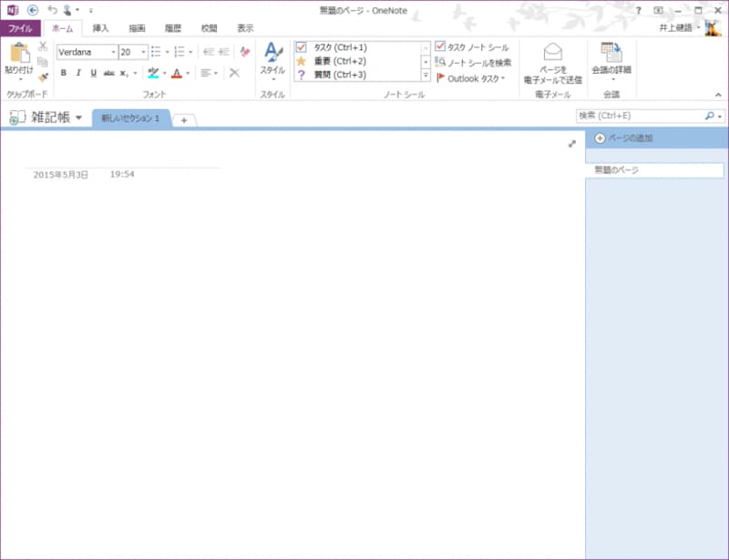Switch to the 表示 ribbon tab
Image resolution: width=729 pixels, height=560 pixels.
pyautogui.click(x=245, y=28)
